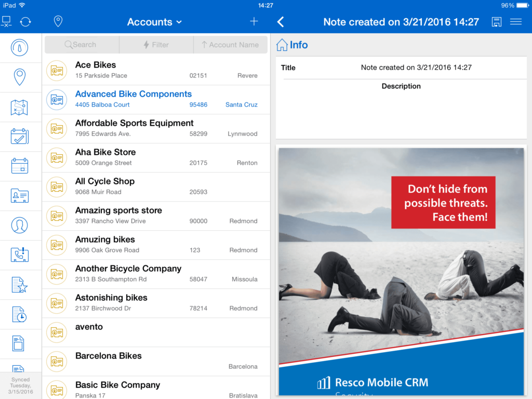Select the Title field of the note
This screenshot has width=532, height=399.
click(x=401, y=68)
